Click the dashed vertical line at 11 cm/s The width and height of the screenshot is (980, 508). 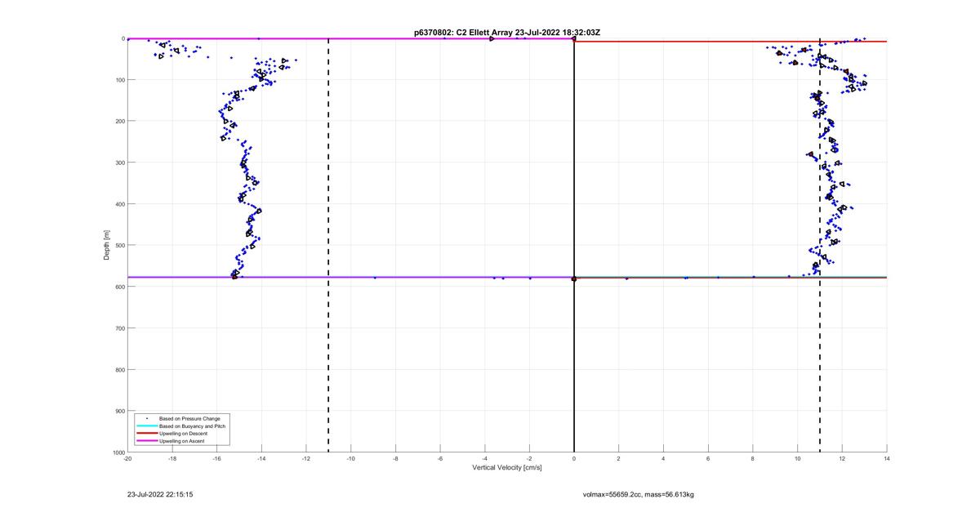click(820, 245)
